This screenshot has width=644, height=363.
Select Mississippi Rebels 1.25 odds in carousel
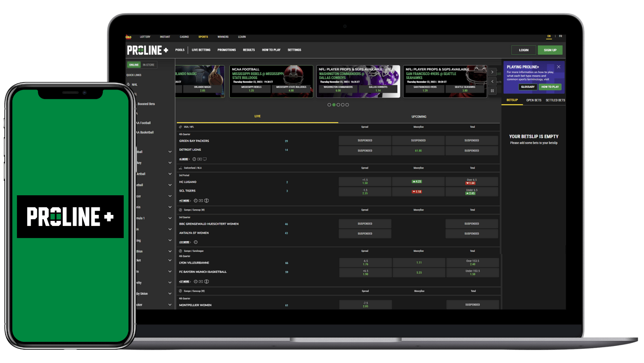point(251,89)
